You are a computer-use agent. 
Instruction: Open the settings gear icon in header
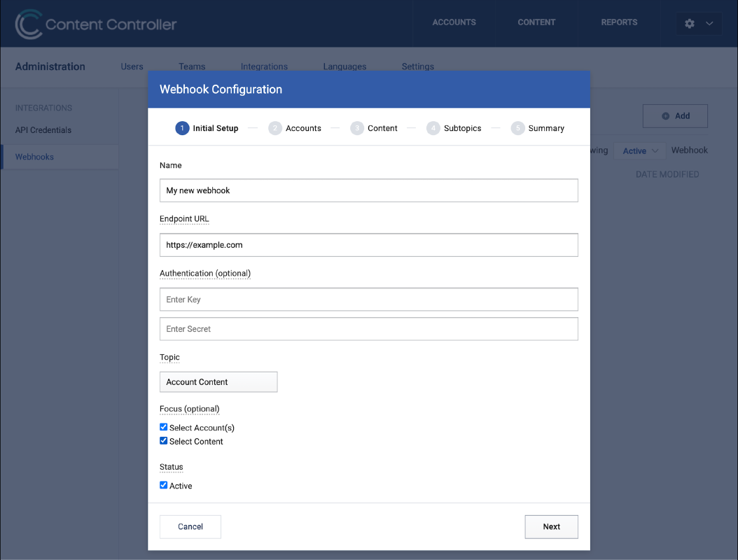pyautogui.click(x=690, y=24)
